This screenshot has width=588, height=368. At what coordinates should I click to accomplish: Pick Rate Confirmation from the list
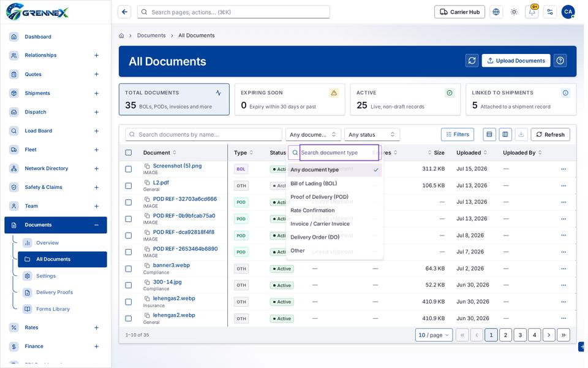click(334, 210)
